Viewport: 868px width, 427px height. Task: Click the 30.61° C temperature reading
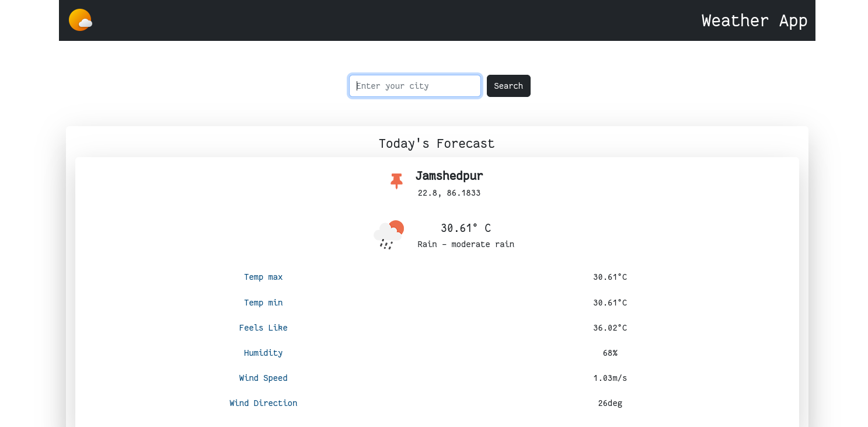465,228
